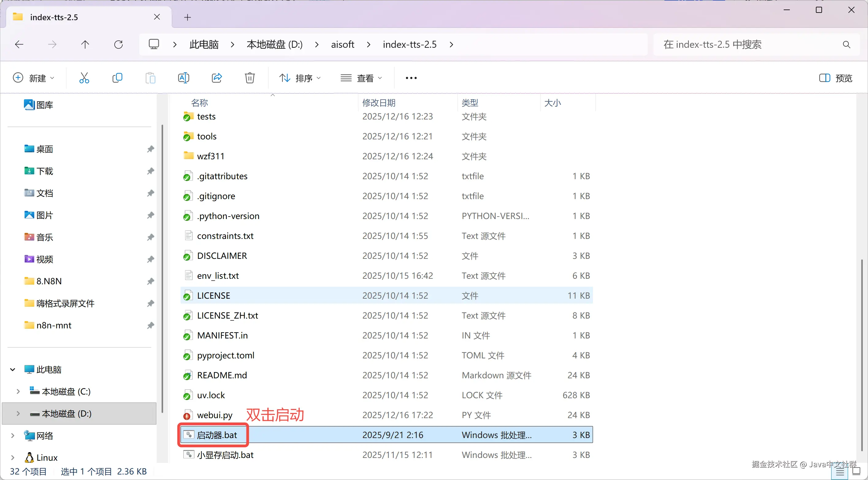The image size is (868, 480).
Task: Add a new tab with plus button
Action: pyautogui.click(x=188, y=17)
